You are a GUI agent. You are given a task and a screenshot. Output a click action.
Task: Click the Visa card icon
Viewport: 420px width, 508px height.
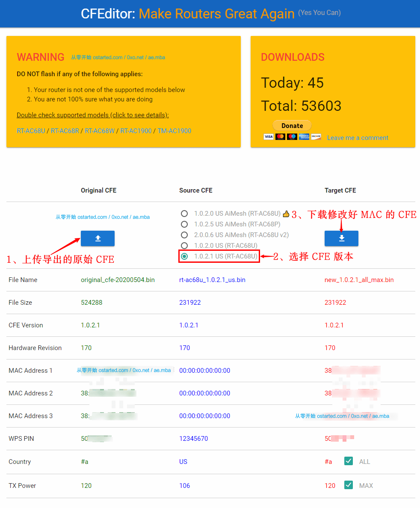coord(269,137)
